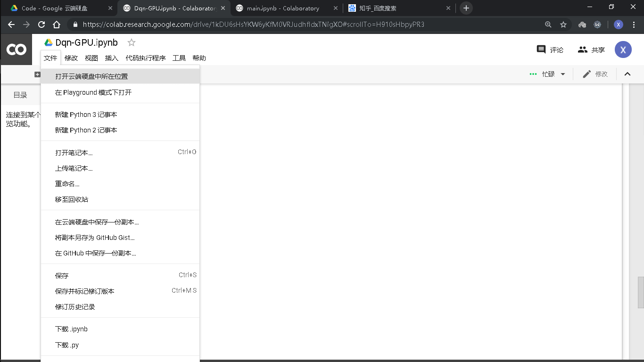Select 新建 Python 3 记事本

120,115
